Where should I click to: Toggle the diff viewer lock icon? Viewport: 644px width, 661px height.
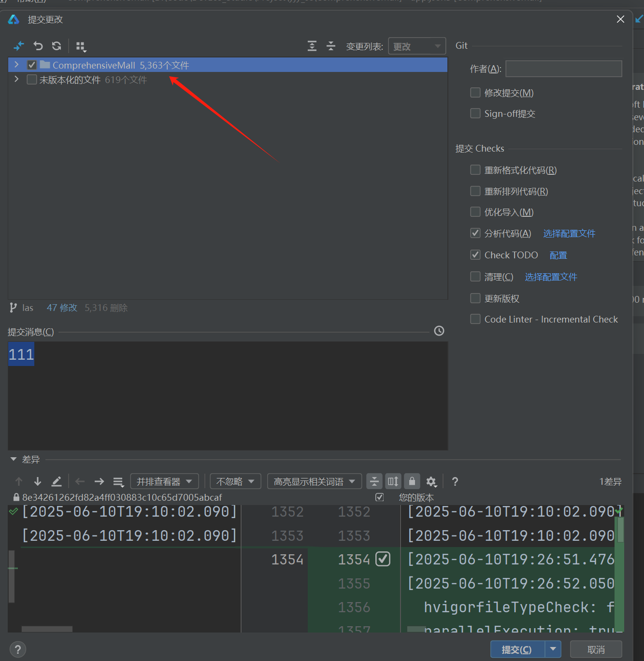[x=412, y=481]
